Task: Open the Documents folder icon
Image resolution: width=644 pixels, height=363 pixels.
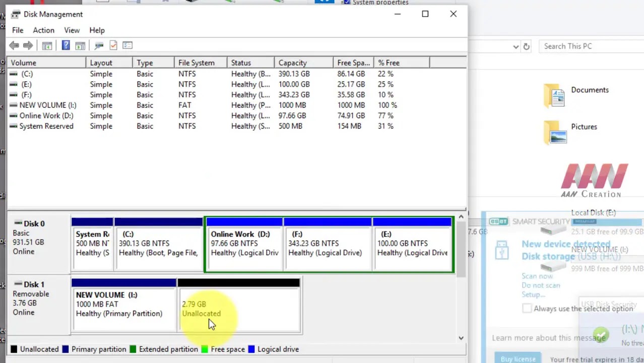Action: click(x=554, y=95)
